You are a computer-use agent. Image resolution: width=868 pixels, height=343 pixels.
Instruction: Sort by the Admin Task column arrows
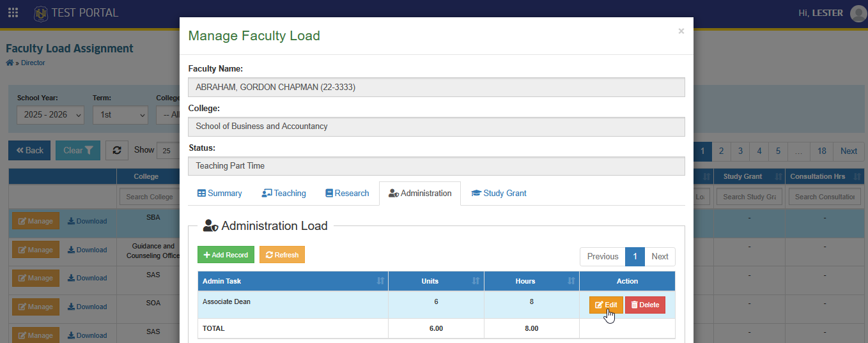[x=380, y=281]
